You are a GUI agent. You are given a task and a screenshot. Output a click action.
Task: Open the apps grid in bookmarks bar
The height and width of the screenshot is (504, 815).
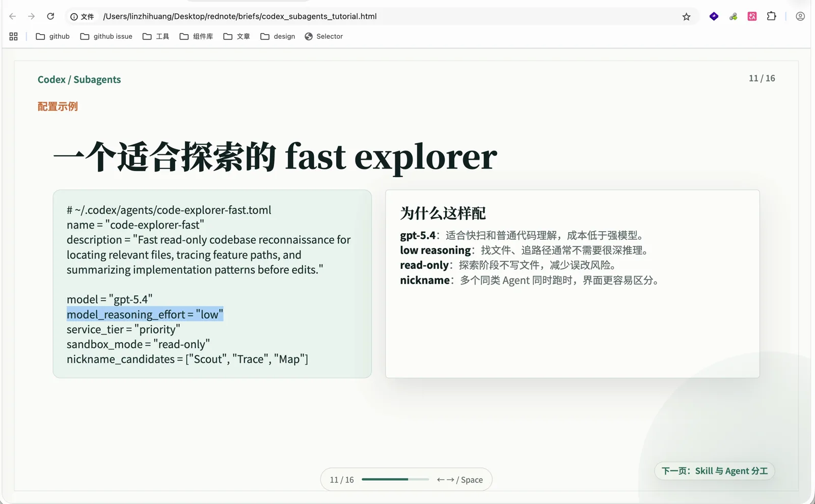[14, 36]
